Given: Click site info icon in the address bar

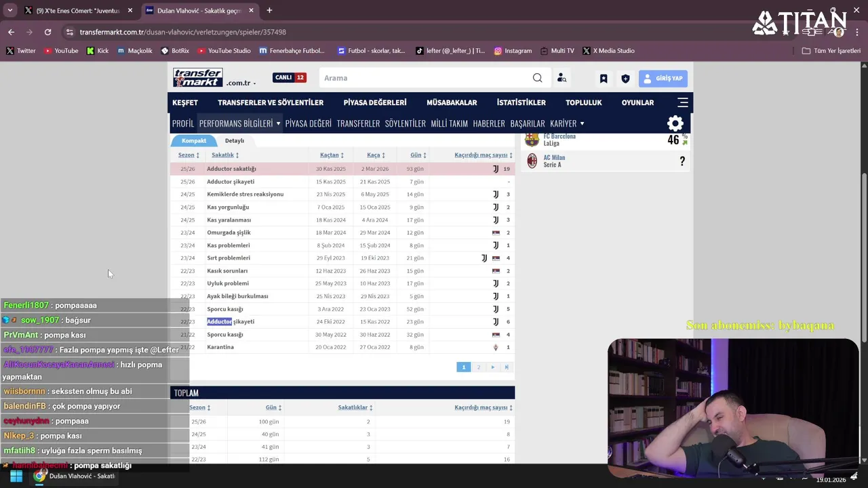Looking at the screenshot, I should pos(69,32).
